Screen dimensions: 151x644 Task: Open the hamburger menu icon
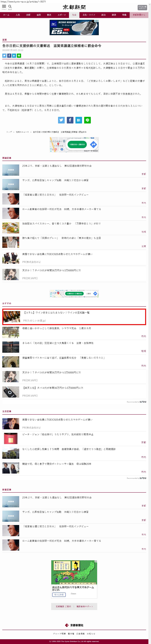(x=4, y=7)
